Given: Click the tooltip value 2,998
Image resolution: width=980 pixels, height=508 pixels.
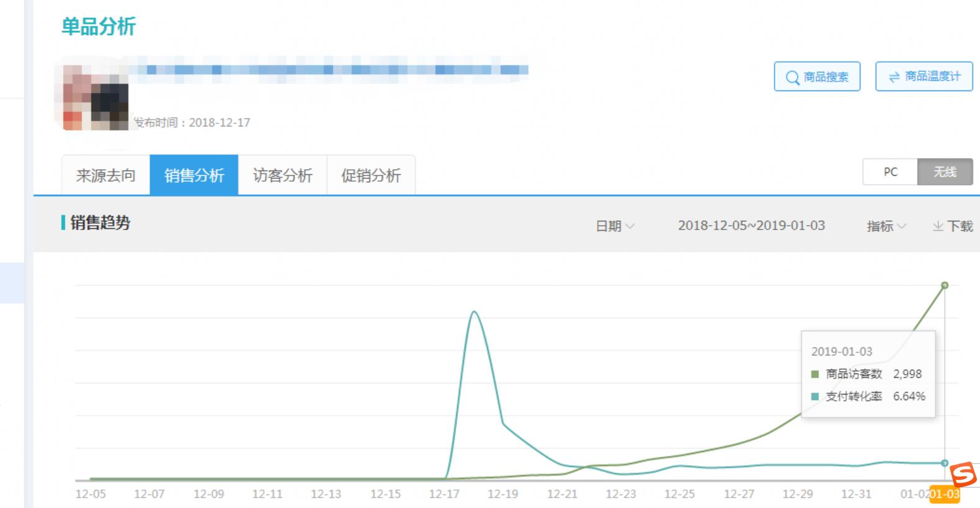Looking at the screenshot, I should [907, 374].
